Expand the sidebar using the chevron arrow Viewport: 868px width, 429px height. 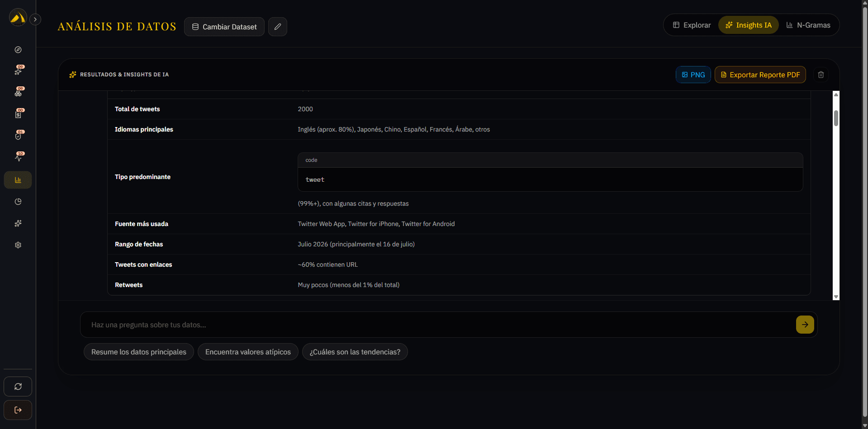click(35, 19)
